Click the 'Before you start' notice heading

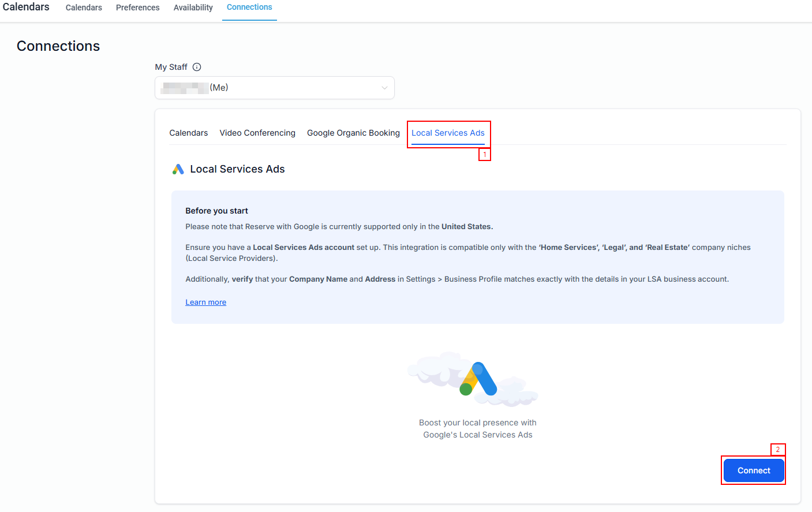216,211
